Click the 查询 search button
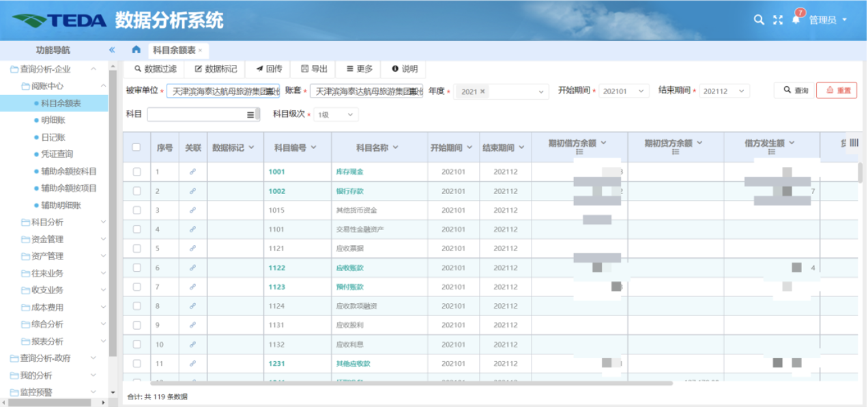868x411 pixels. tap(795, 90)
